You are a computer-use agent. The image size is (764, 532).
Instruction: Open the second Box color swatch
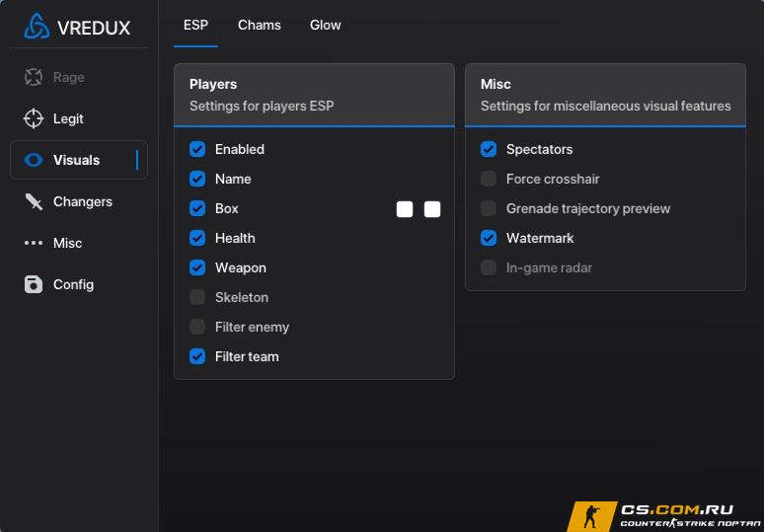click(432, 209)
